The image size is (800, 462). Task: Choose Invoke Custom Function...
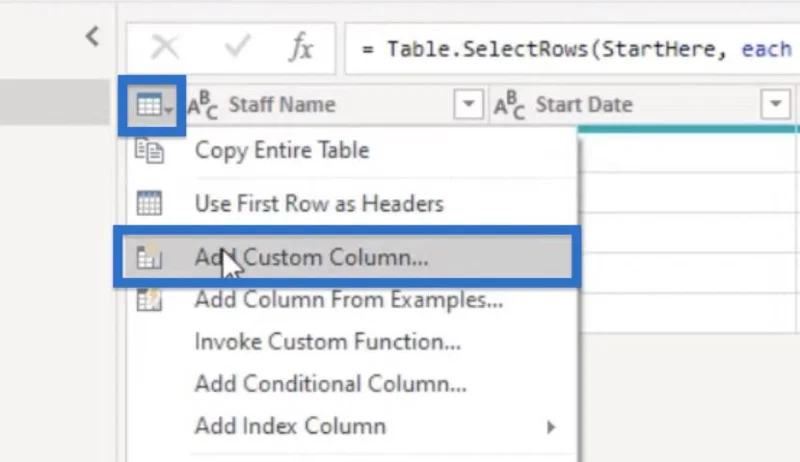pyautogui.click(x=352, y=342)
